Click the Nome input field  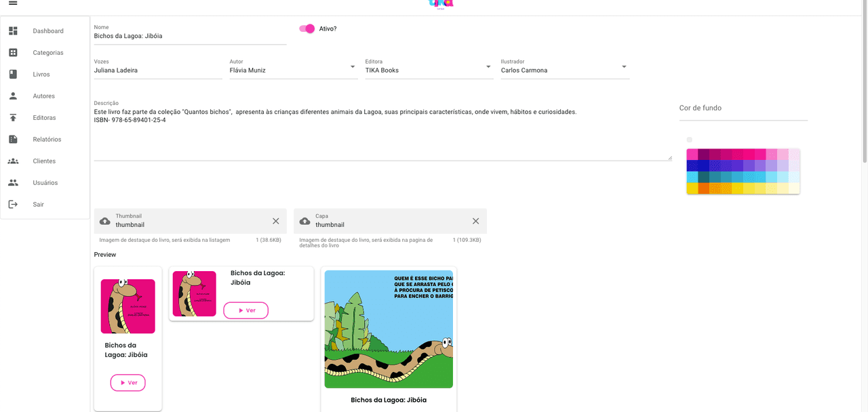point(190,36)
